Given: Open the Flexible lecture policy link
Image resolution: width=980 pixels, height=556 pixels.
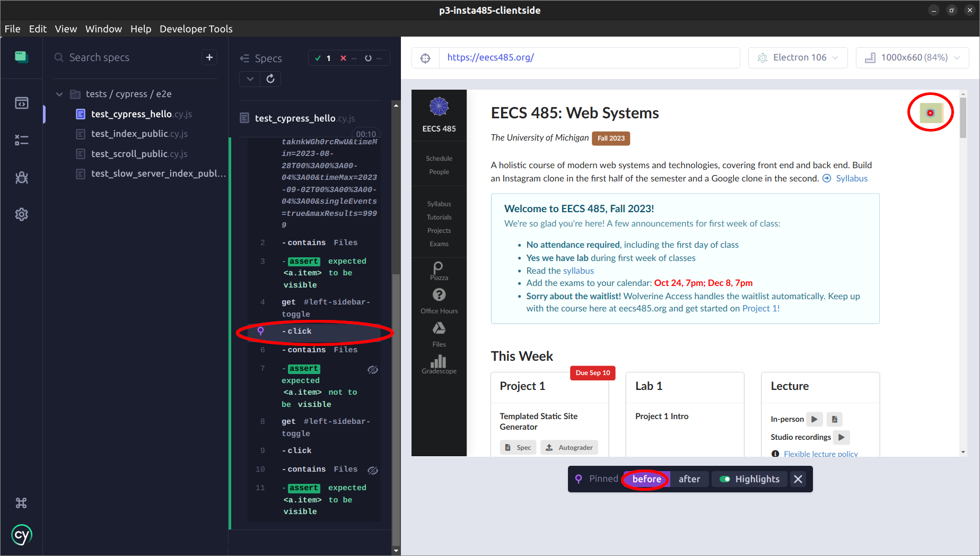Looking at the screenshot, I should (820, 454).
